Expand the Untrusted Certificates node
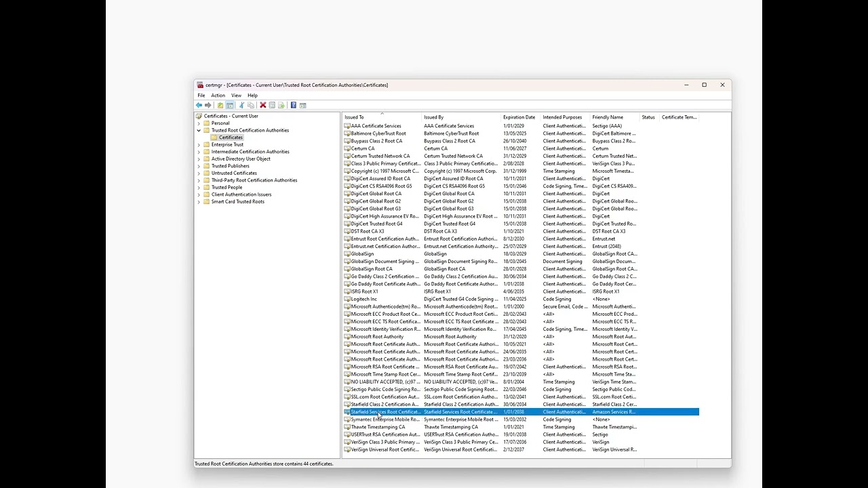 199,173
